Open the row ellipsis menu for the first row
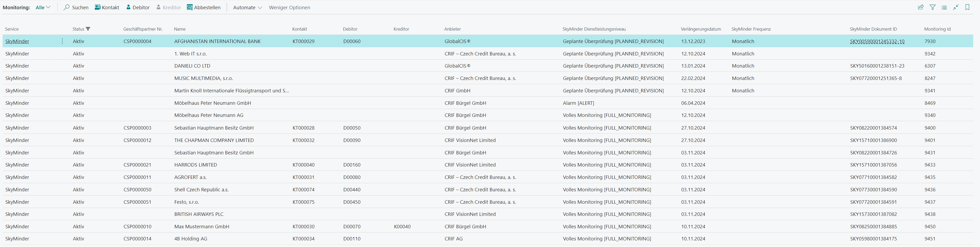 coord(62,41)
